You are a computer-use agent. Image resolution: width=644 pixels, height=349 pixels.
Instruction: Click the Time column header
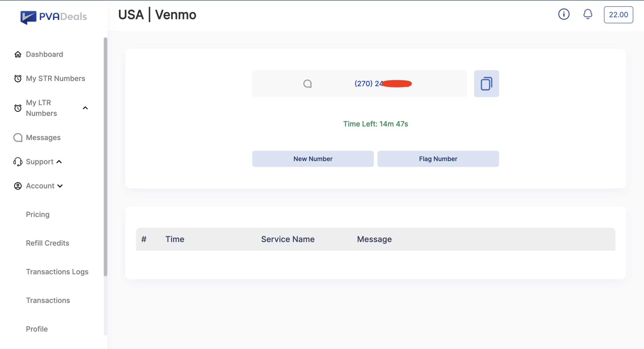(x=175, y=239)
